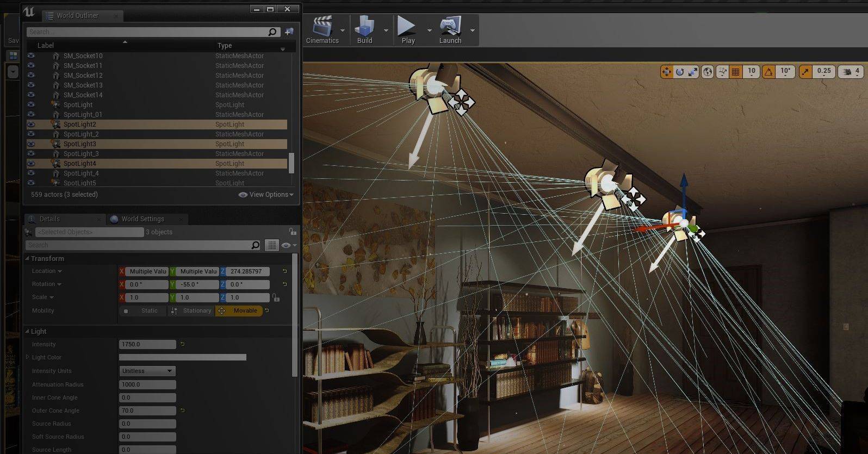Set mobility to Stationary
The image size is (868, 454).
(191, 311)
